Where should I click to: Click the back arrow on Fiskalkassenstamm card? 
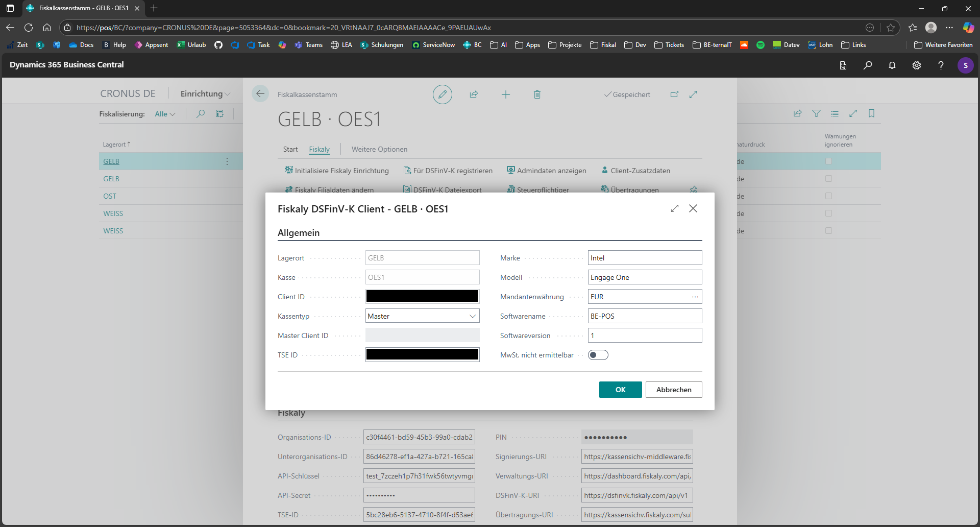260,93
